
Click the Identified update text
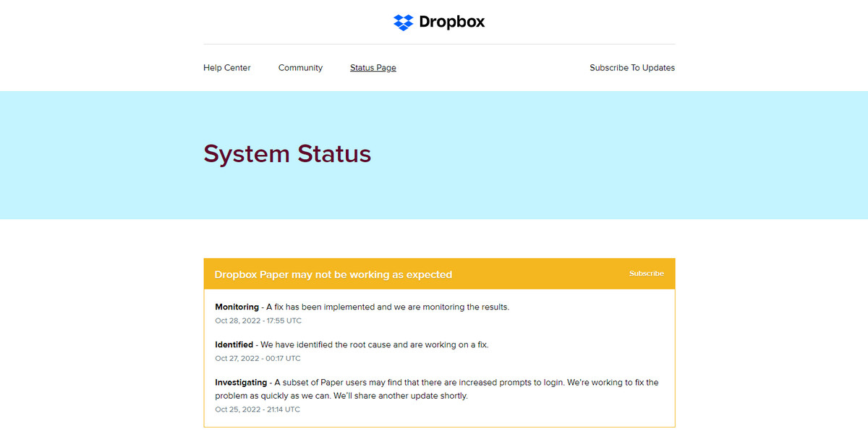[x=351, y=344]
